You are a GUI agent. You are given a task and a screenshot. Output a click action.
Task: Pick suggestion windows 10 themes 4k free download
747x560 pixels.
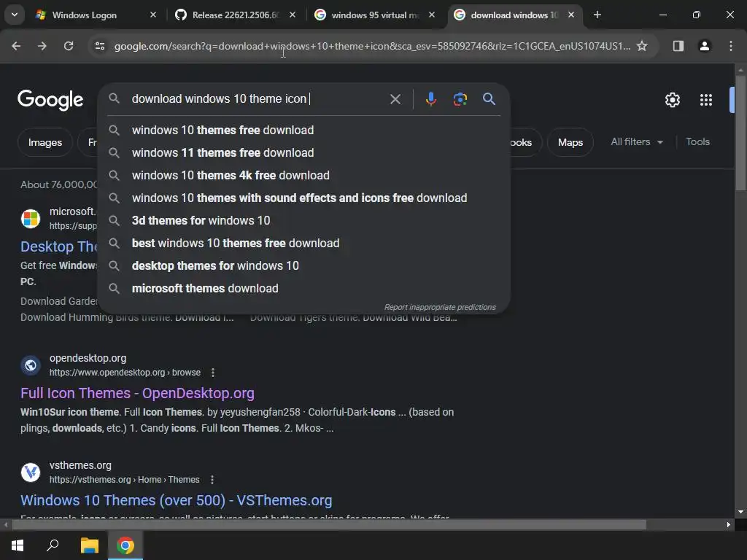pos(304,175)
